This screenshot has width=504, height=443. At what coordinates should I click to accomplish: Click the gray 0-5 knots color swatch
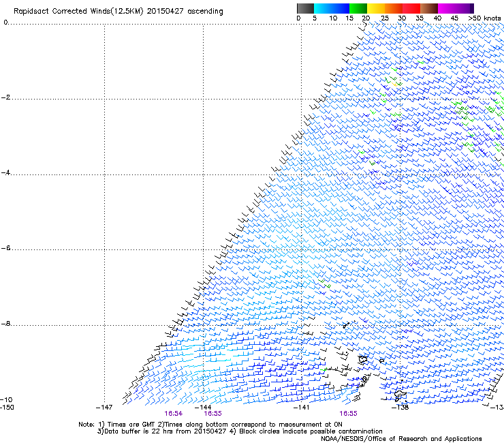coord(305,8)
